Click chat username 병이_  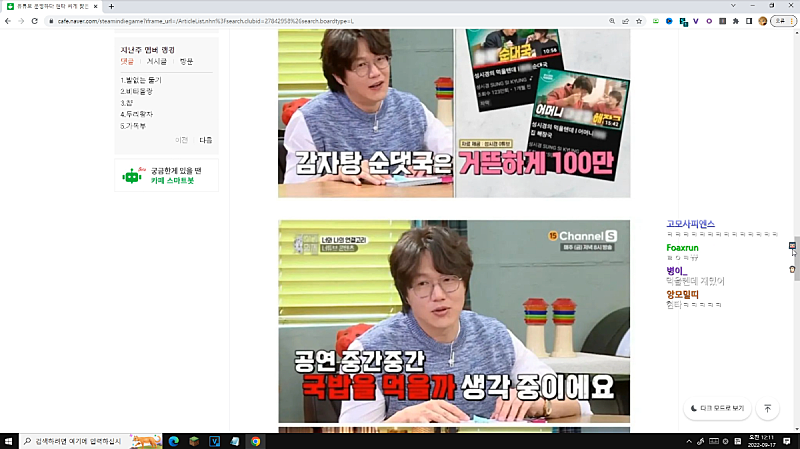tap(677, 271)
